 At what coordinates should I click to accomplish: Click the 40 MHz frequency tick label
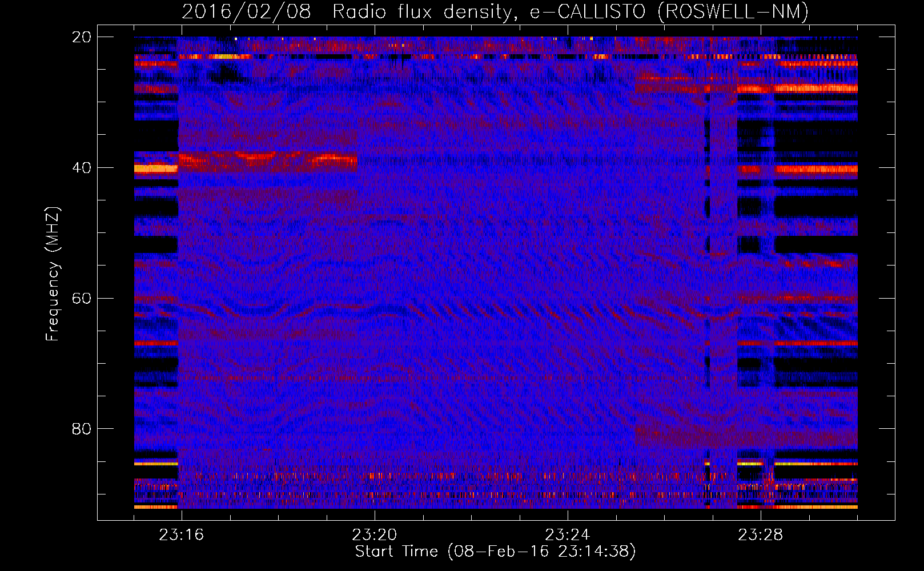point(81,168)
